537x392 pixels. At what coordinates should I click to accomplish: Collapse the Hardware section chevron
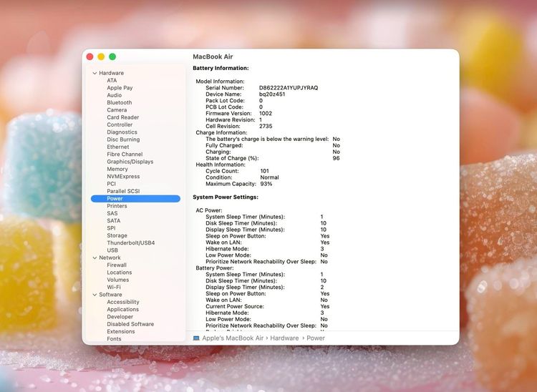coord(95,73)
